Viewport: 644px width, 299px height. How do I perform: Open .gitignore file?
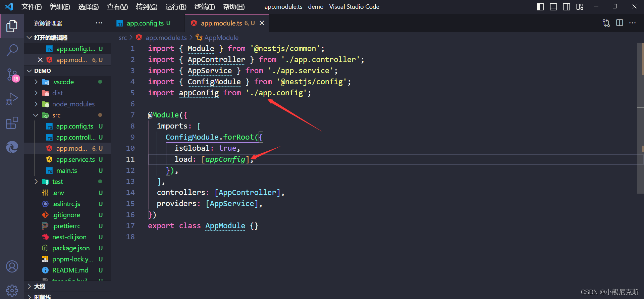point(67,215)
